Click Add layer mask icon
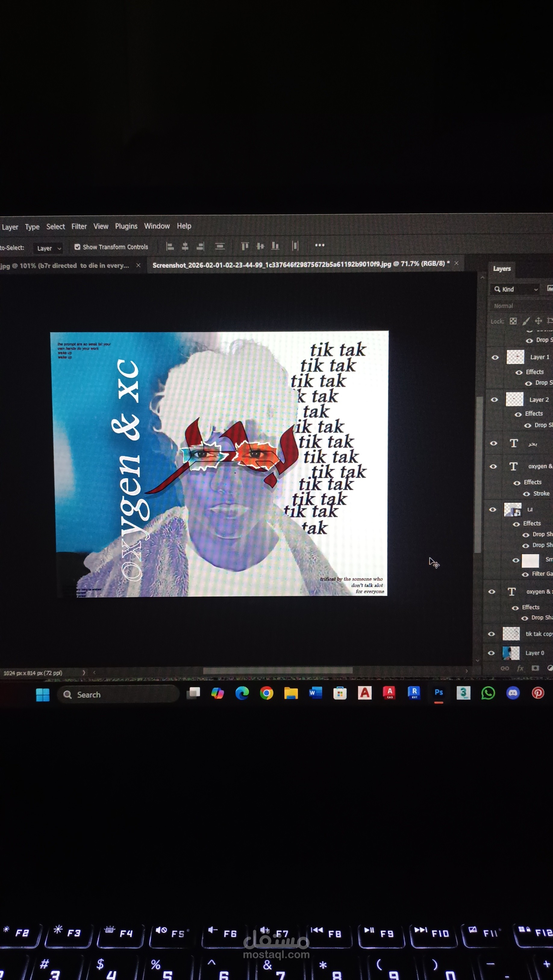The height and width of the screenshot is (980, 553). click(535, 668)
